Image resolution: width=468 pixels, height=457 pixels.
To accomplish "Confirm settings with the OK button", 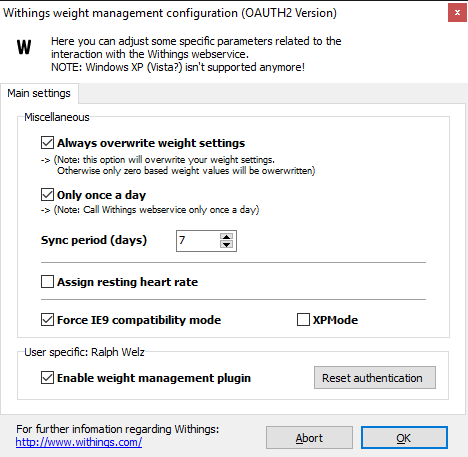I will [404, 438].
